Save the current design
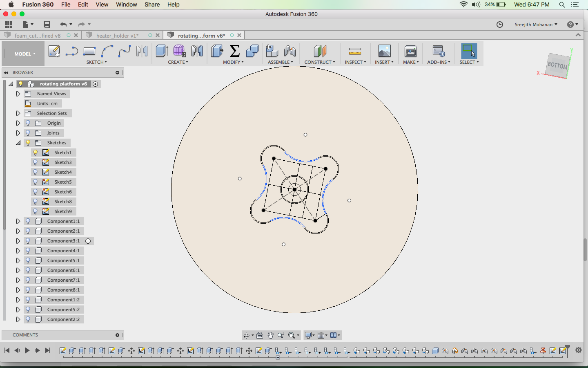The image size is (588, 368). click(47, 25)
